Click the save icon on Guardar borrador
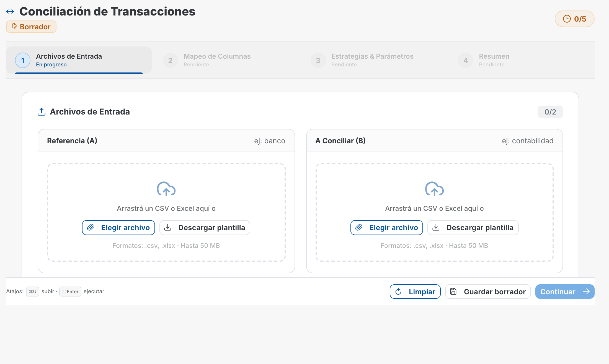 (x=453, y=291)
